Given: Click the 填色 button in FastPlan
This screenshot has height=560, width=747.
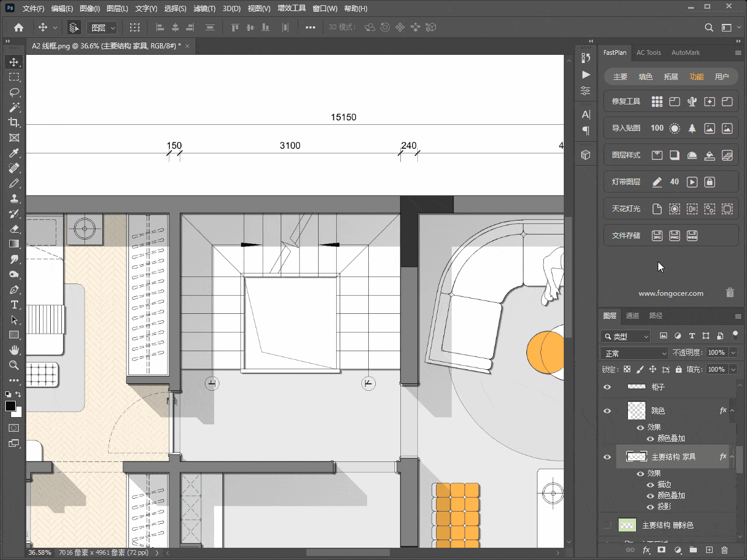Looking at the screenshot, I should click(x=645, y=77).
